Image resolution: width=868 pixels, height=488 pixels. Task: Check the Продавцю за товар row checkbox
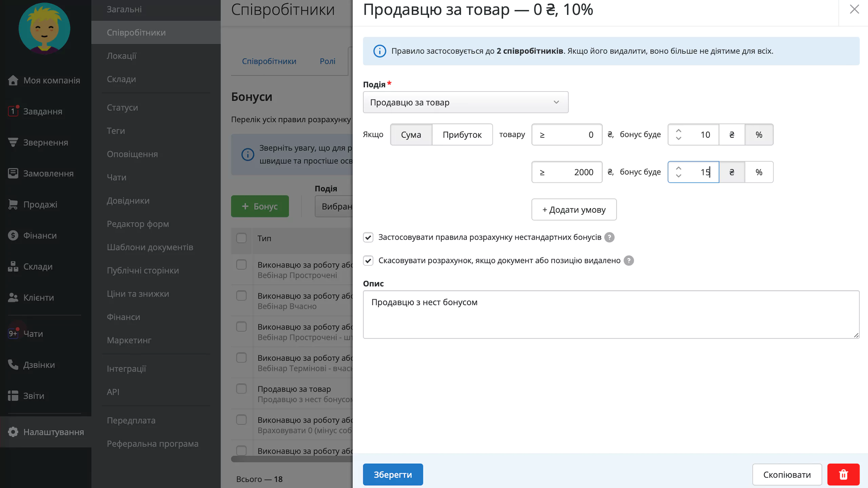click(x=241, y=389)
